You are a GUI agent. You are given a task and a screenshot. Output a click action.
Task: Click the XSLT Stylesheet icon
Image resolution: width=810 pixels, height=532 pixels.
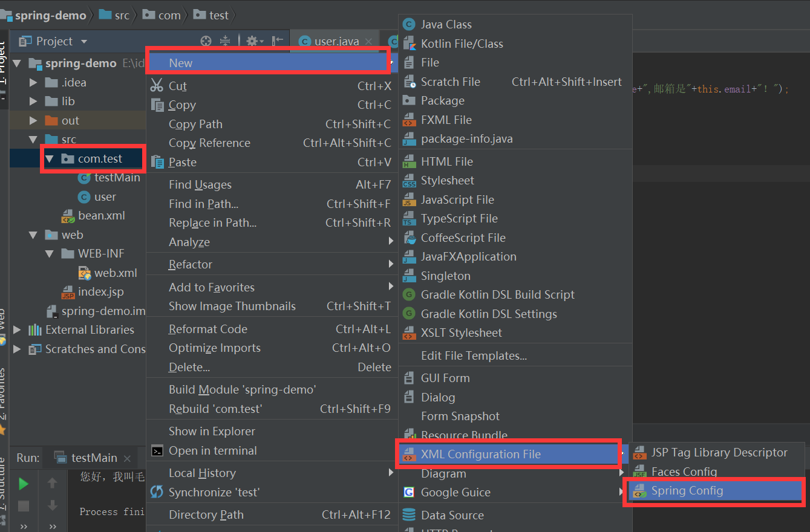410,333
